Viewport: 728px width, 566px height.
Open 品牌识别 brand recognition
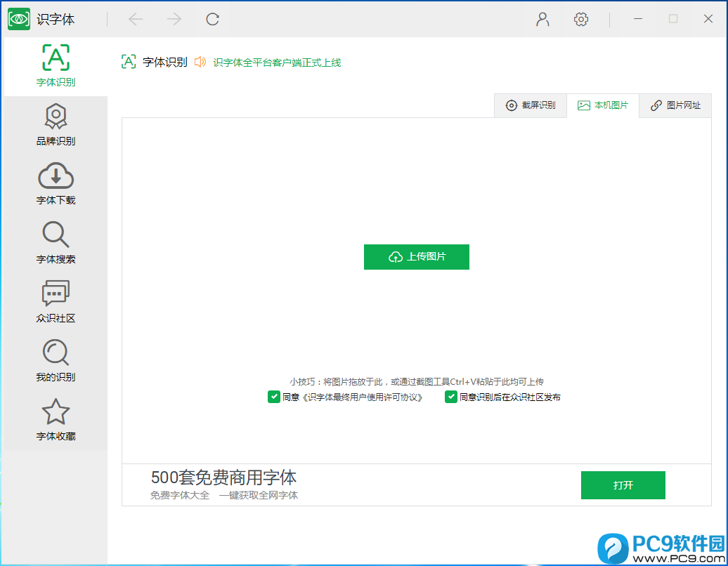tap(56, 125)
